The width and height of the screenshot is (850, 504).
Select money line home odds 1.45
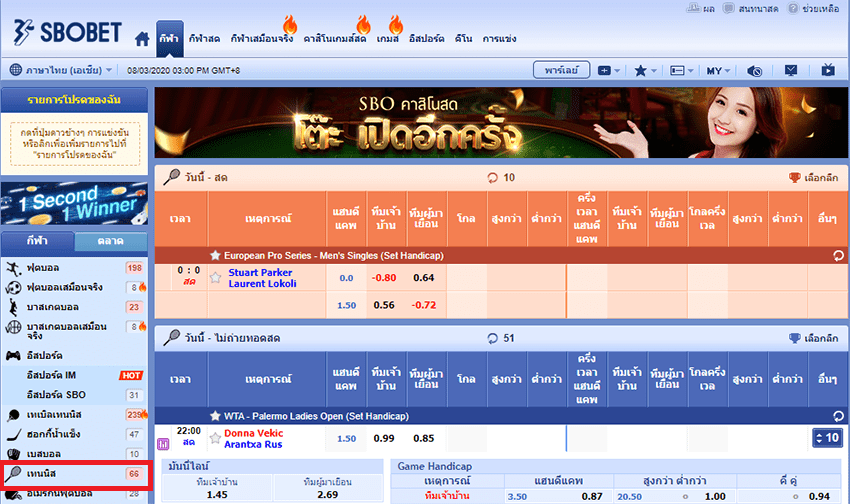[x=217, y=495]
